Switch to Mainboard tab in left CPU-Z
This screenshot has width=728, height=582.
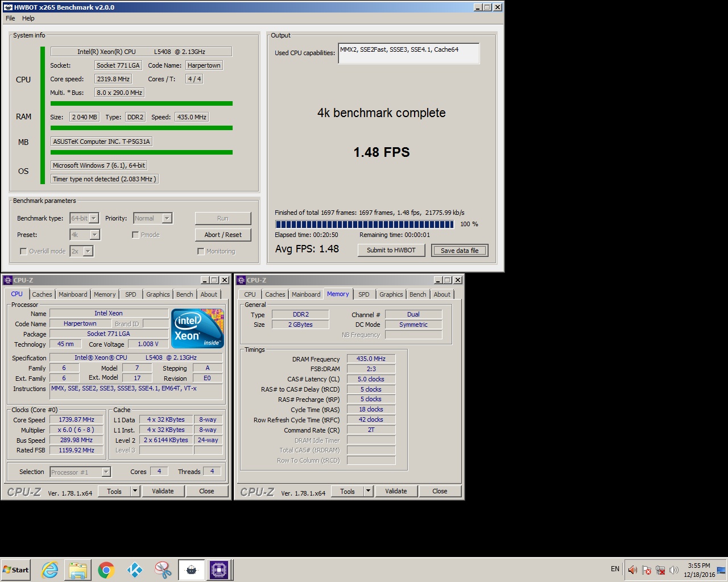[x=73, y=294]
